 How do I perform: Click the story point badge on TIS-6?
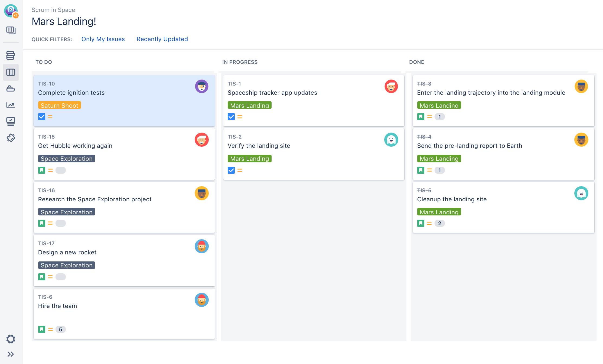(60, 329)
